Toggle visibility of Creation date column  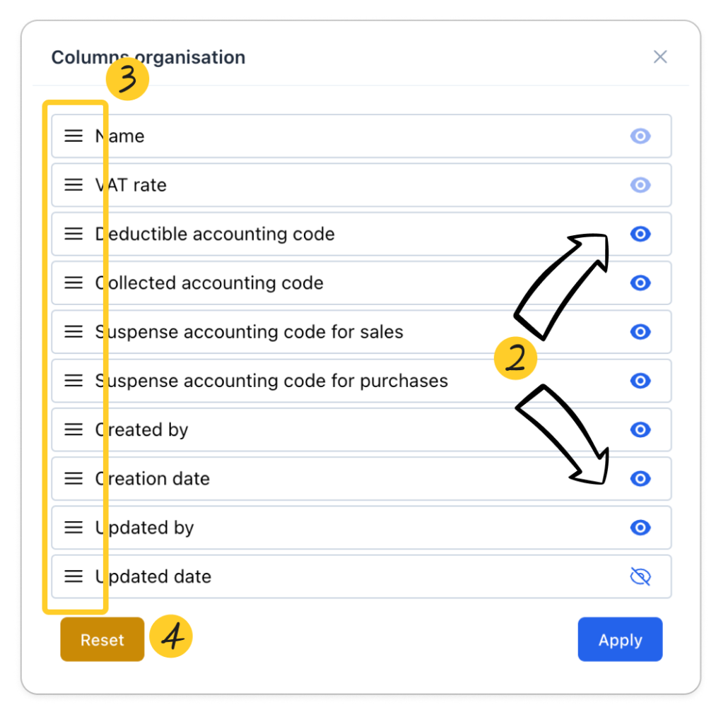point(640,478)
